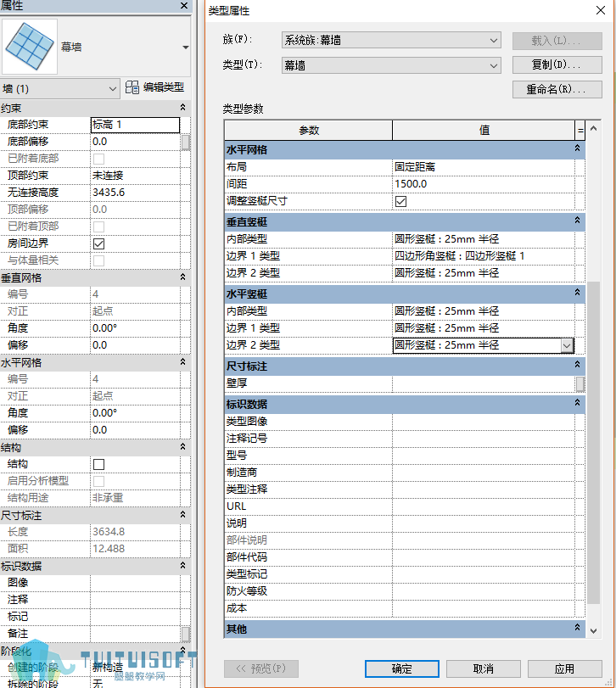The width and height of the screenshot is (616, 688).
Task: Collapse the 垂直竖梃 group in type parameters
Action: 577,221
